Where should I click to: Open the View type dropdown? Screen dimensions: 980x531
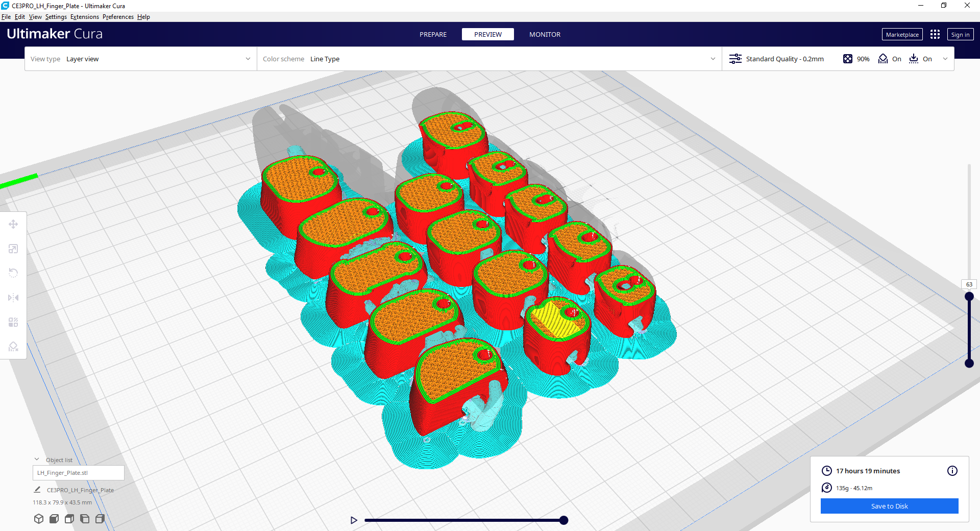point(141,59)
